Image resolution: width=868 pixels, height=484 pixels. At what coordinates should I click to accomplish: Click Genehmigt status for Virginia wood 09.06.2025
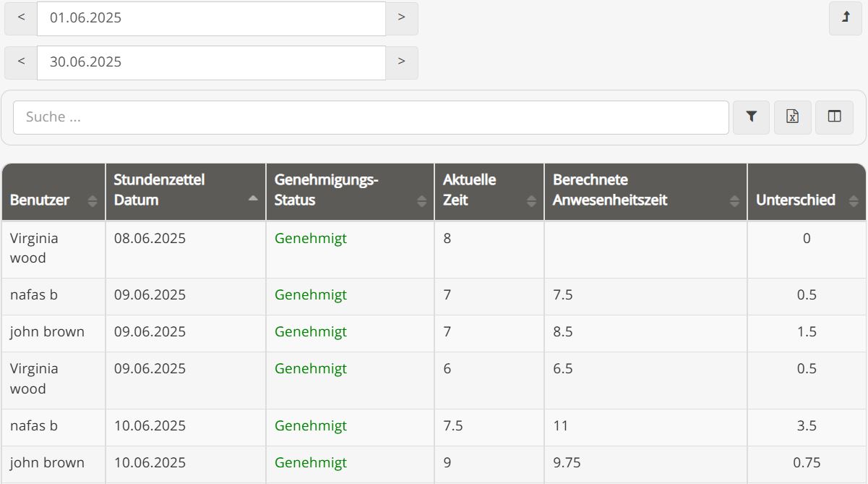(311, 368)
